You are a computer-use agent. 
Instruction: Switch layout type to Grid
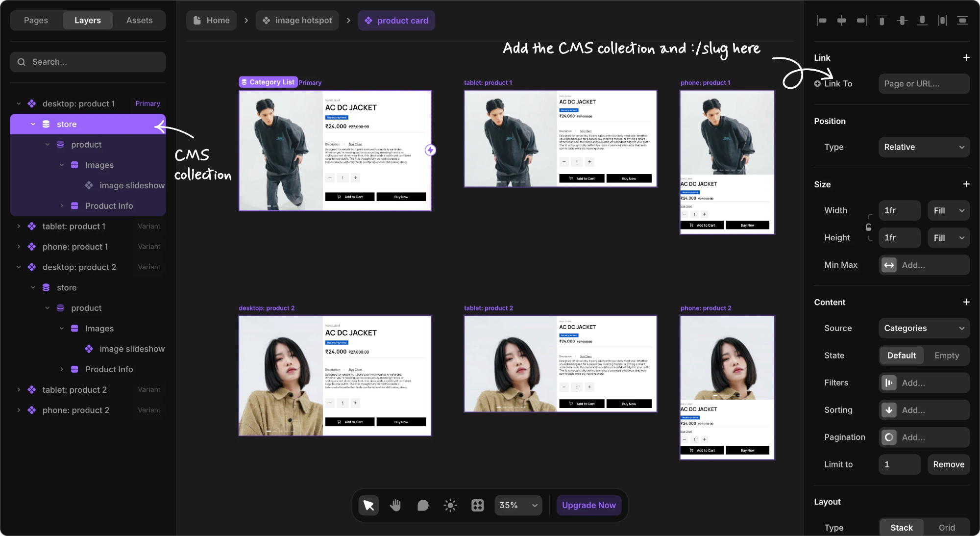tap(947, 528)
